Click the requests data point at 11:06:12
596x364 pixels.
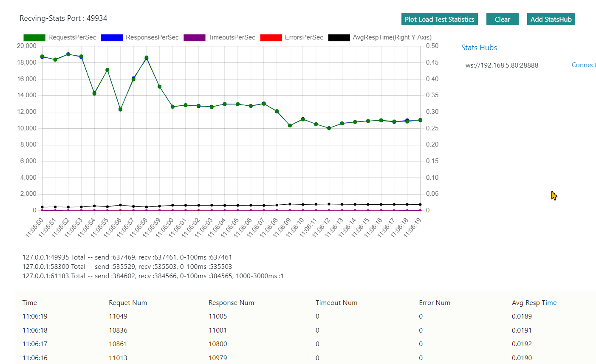point(329,128)
